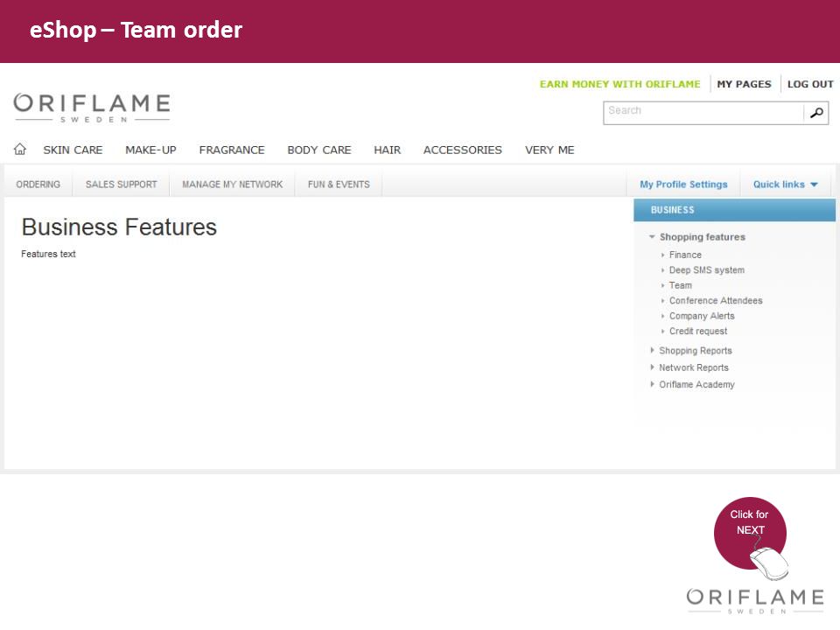The width and height of the screenshot is (840, 630).
Task: Open Company Alerts item
Action: coord(702,316)
